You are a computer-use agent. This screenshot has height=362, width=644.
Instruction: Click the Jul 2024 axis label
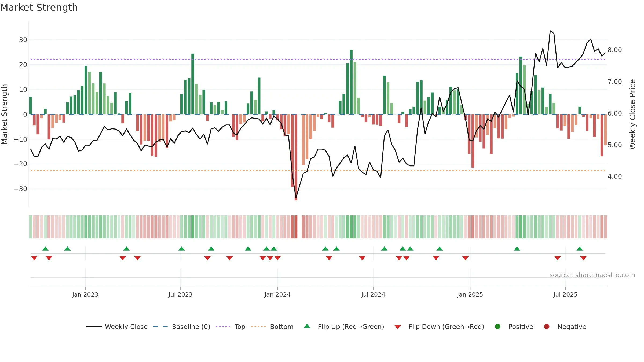[373, 294]
